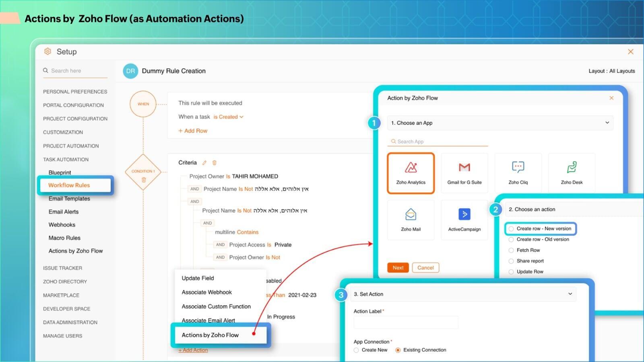Image resolution: width=644 pixels, height=362 pixels.
Task: Choose the Share report radio option
Action: click(x=526, y=261)
